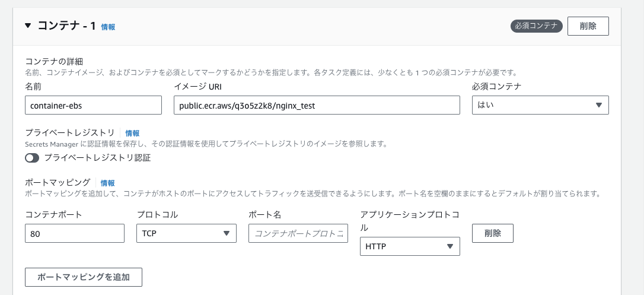
Task: Delete the port mapping with 削除 button
Action: (x=492, y=233)
